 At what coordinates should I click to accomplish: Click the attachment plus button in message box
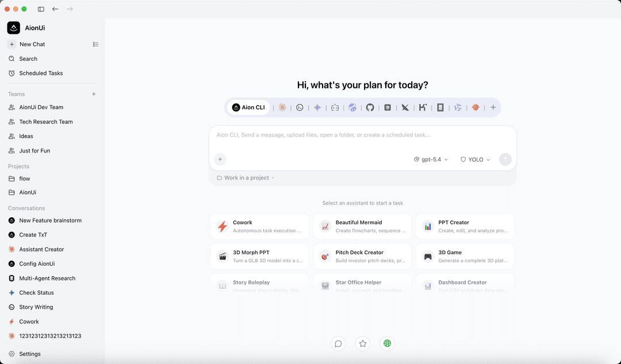(x=220, y=159)
